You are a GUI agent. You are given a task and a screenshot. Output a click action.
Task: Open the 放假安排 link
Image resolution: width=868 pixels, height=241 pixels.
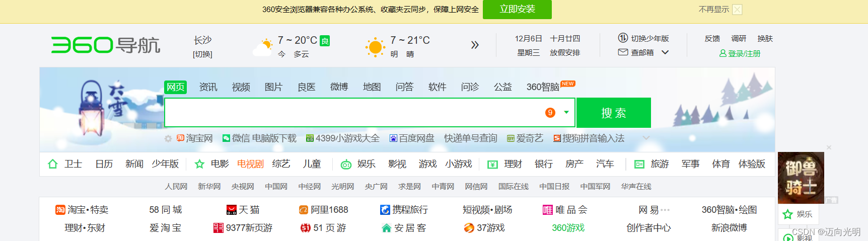(x=565, y=52)
